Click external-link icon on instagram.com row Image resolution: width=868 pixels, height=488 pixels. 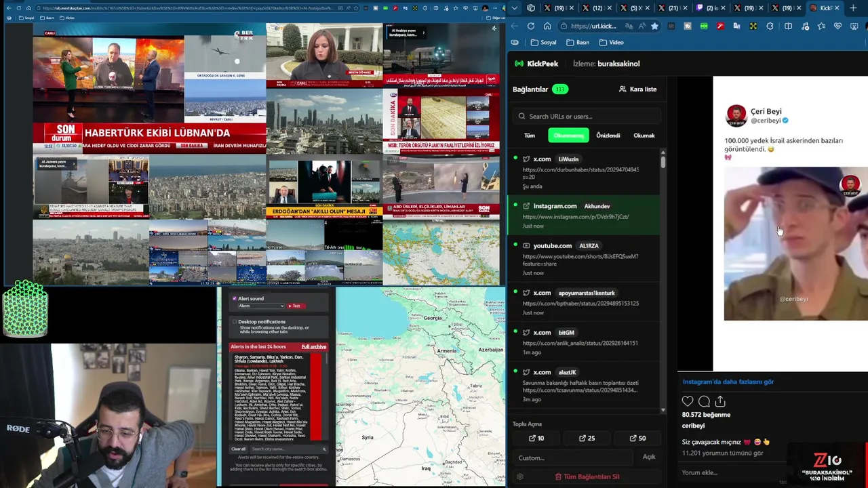(526, 206)
